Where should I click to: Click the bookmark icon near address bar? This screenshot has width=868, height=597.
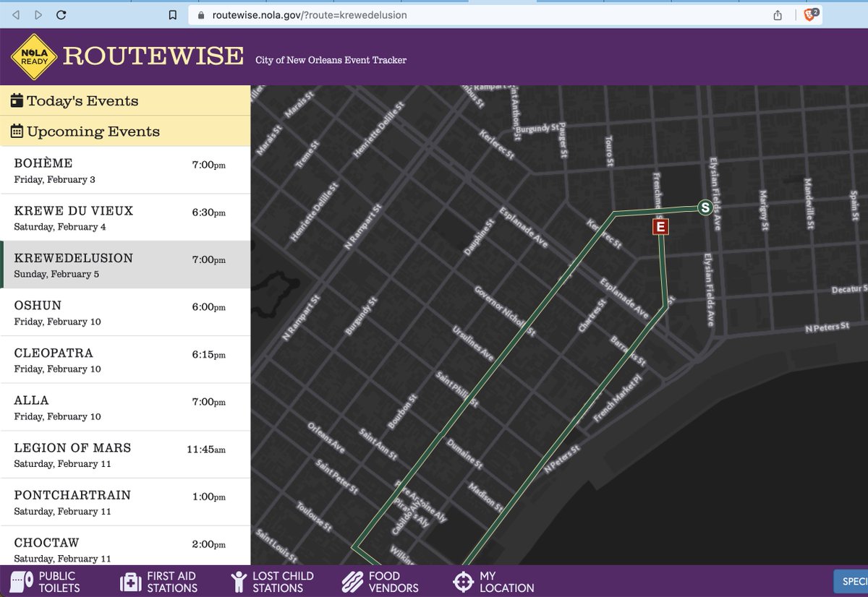[x=172, y=14]
